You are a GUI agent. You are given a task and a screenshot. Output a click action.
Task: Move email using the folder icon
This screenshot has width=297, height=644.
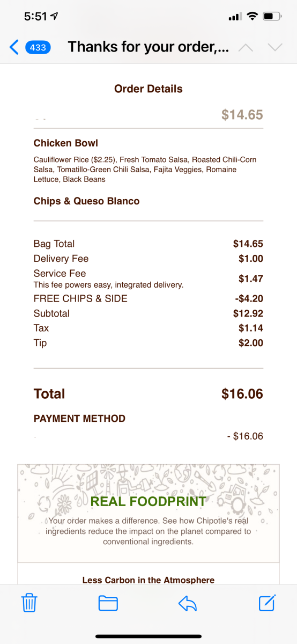(108, 603)
